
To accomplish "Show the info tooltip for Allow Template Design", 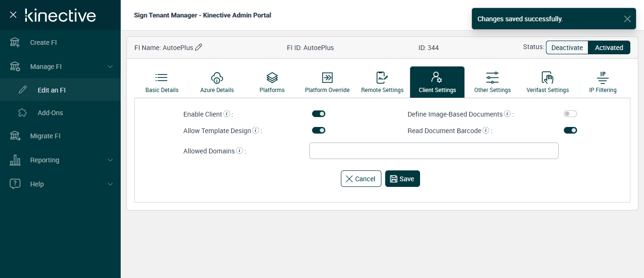I will 256,130.
